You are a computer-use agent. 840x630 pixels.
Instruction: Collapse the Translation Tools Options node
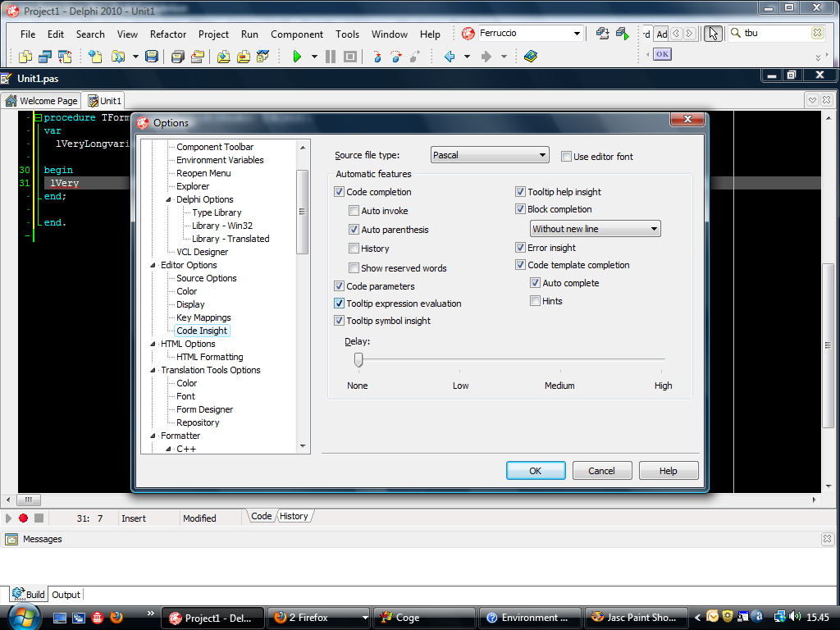152,370
